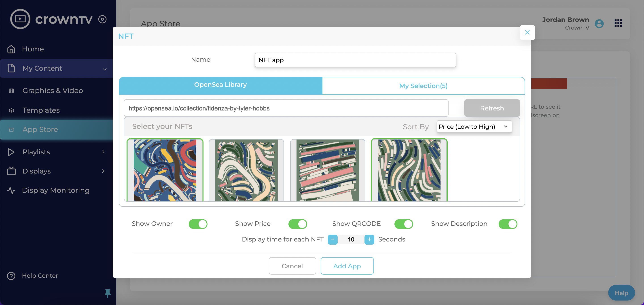Click the NFT dialog title
The image size is (644, 305).
(x=126, y=36)
